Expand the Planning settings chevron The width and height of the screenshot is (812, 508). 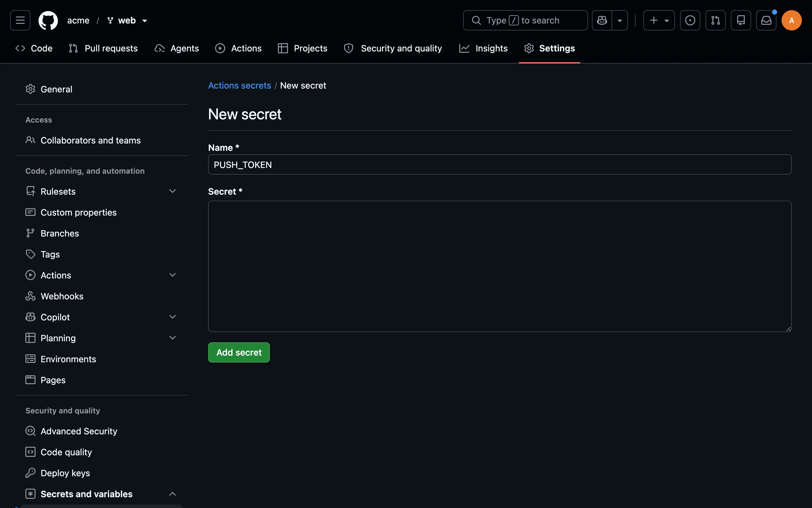coord(173,338)
